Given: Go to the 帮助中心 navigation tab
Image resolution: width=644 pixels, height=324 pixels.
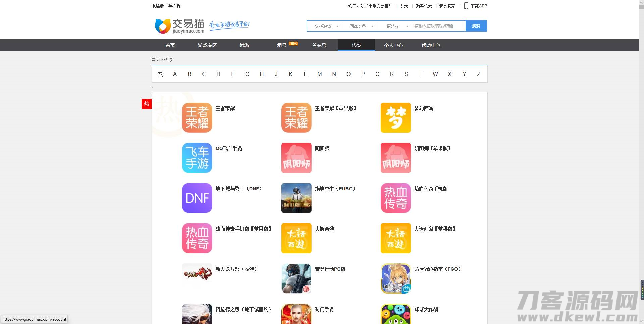Looking at the screenshot, I should pyautogui.click(x=431, y=45).
